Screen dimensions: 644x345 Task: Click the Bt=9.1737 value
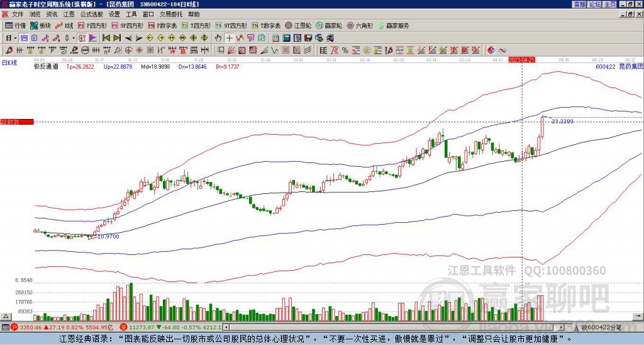tap(228, 67)
